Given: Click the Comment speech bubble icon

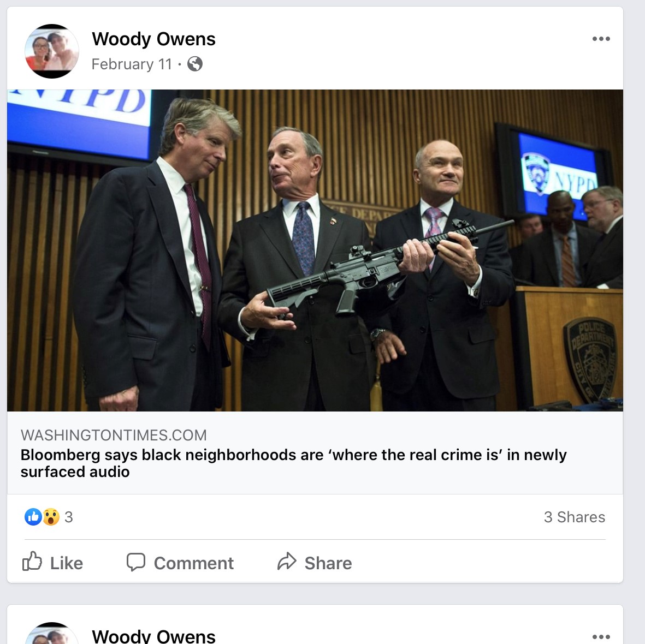Looking at the screenshot, I should click(136, 562).
